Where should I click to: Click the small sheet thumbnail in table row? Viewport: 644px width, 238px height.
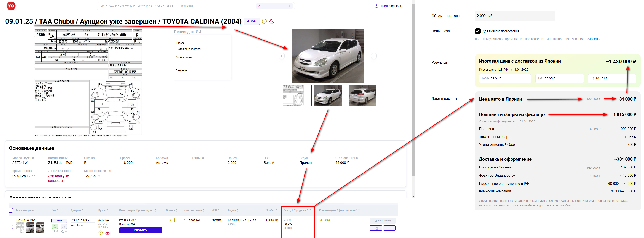click(x=21, y=228)
